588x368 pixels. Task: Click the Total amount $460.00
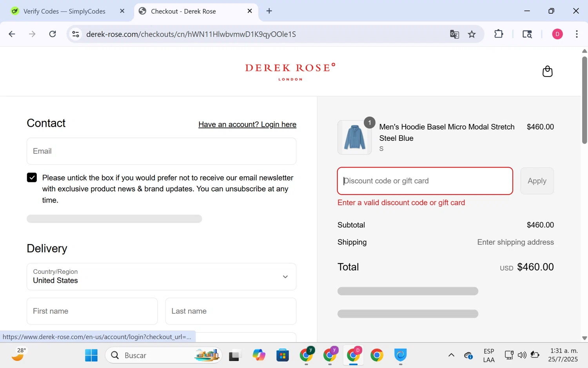(x=535, y=267)
